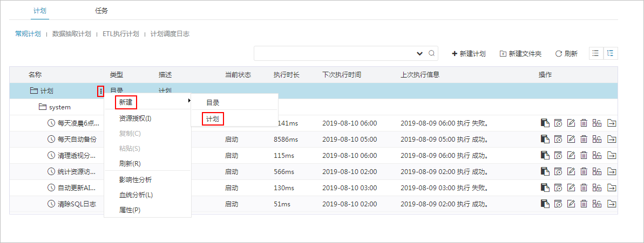Open the ETL执行计划 sub-tab
Screen dimensions: 644x243
[121, 33]
